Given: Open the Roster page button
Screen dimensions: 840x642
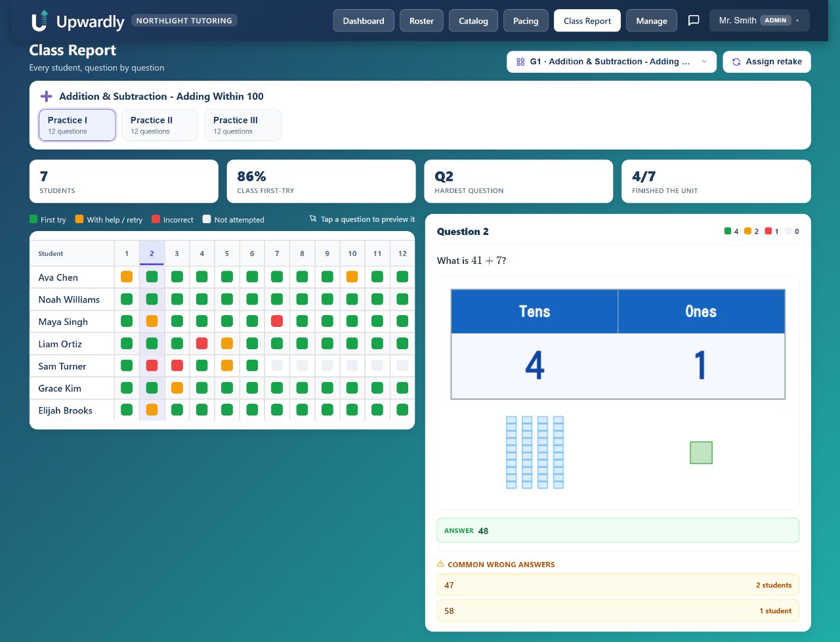Looking at the screenshot, I should tap(421, 21).
